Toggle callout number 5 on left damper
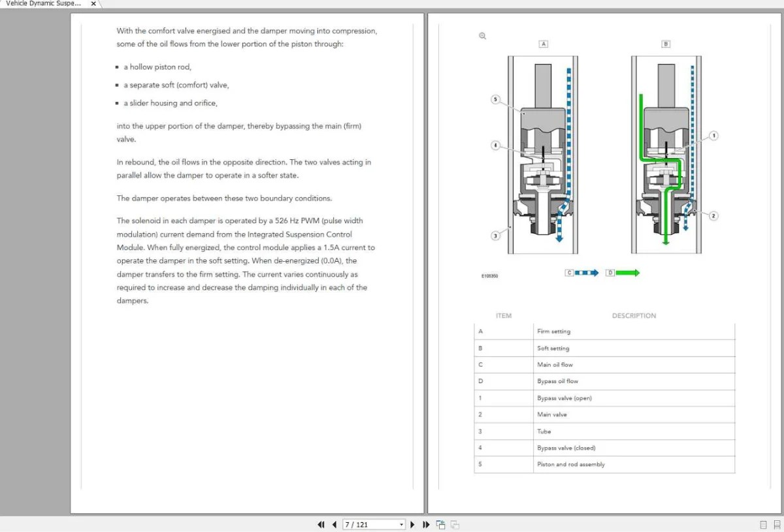The image size is (784, 532). [496, 98]
